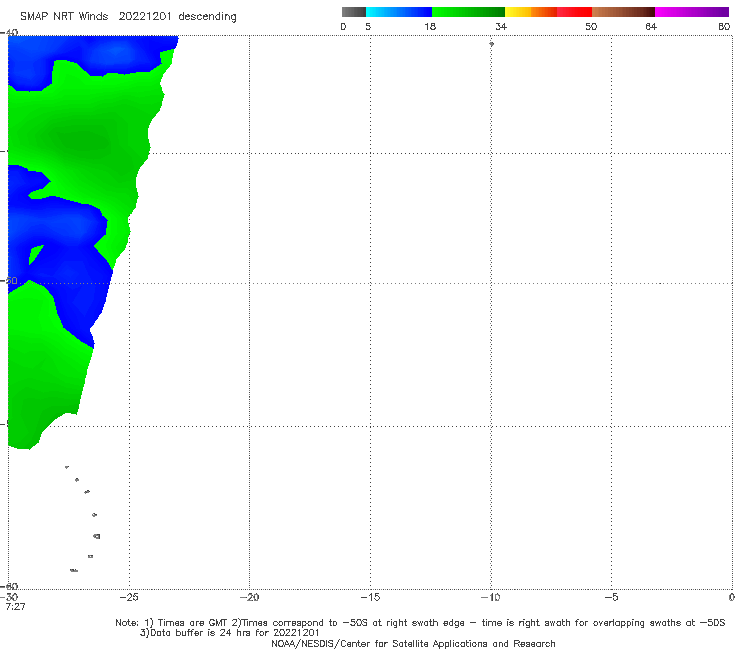Image resolution: width=740 pixels, height=650 pixels.
Task: Click the color bar label '50'
Action: [x=591, y=26]
